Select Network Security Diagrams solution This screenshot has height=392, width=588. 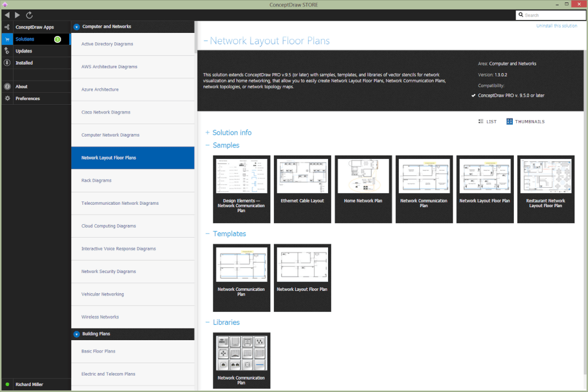[133, 271]
